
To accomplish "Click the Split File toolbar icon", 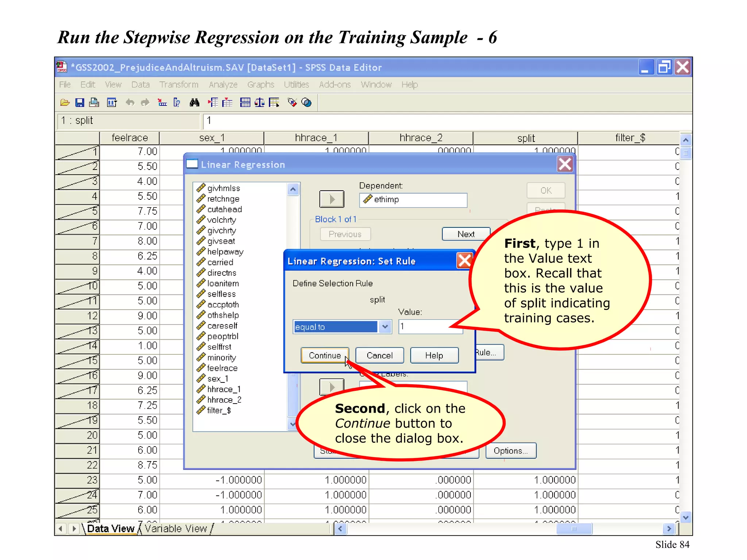I will tap(245, 102).
